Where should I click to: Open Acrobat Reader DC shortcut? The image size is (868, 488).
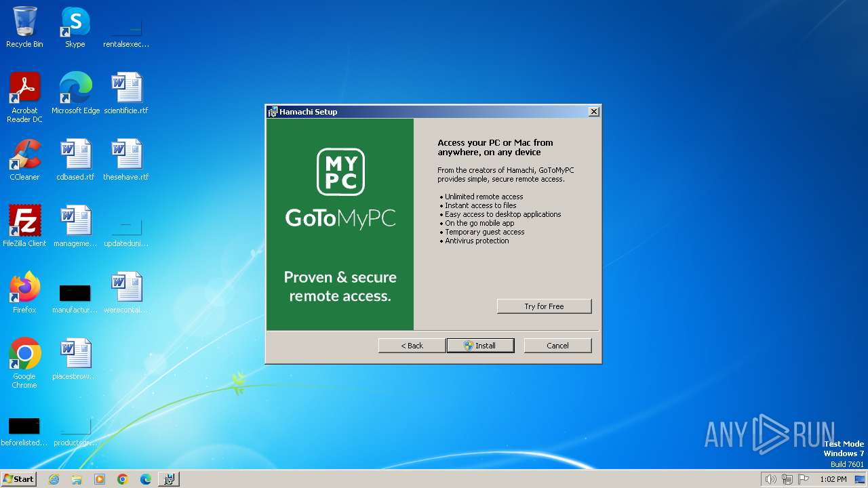tap(24, 98)
